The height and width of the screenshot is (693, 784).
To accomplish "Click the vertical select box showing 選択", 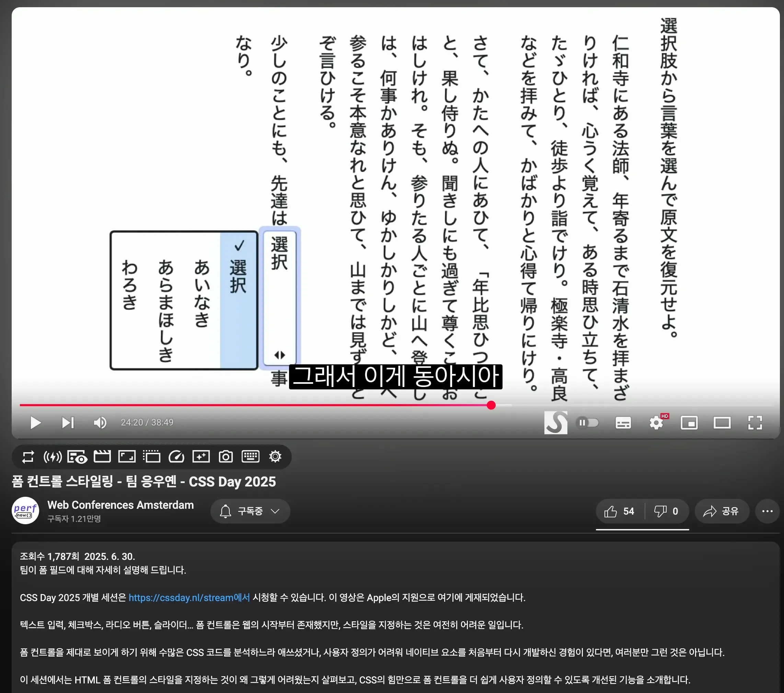I will [x=280, y=298].
